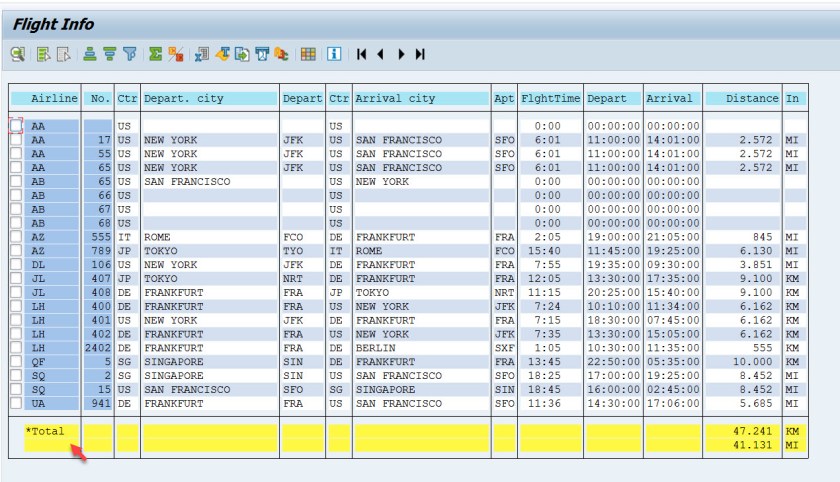Select row checkbox for AA flight 17

point(16,141)
